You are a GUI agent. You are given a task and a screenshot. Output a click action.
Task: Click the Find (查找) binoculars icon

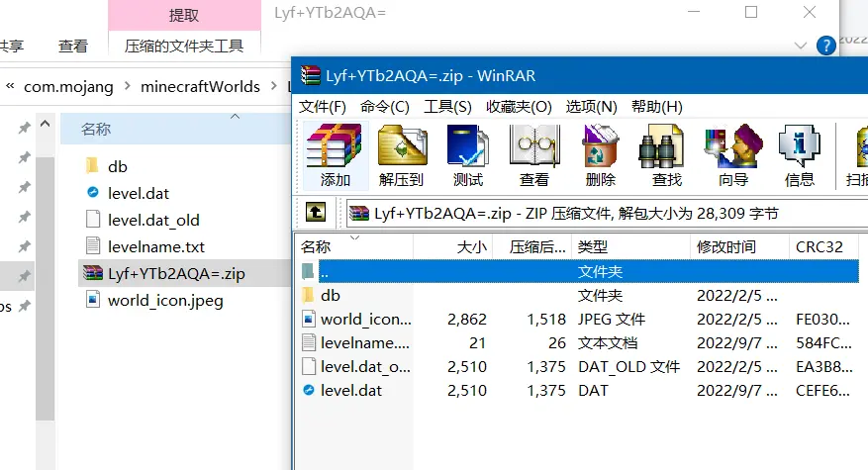coord(661,146)
